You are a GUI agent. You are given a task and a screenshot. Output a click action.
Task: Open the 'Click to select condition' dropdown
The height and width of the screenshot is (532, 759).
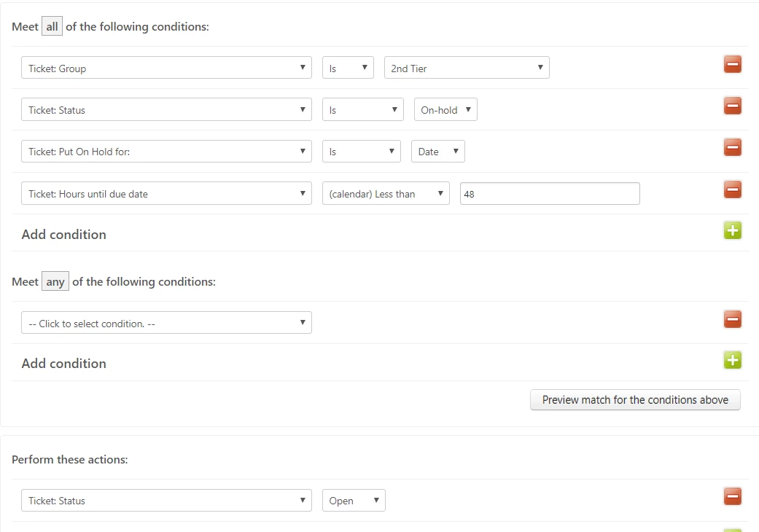(x=166, y=324)
